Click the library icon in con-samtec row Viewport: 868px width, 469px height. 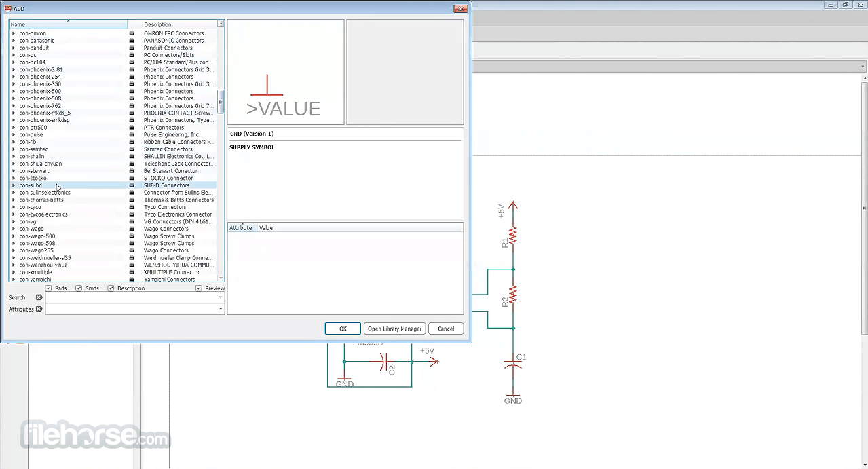132,149
